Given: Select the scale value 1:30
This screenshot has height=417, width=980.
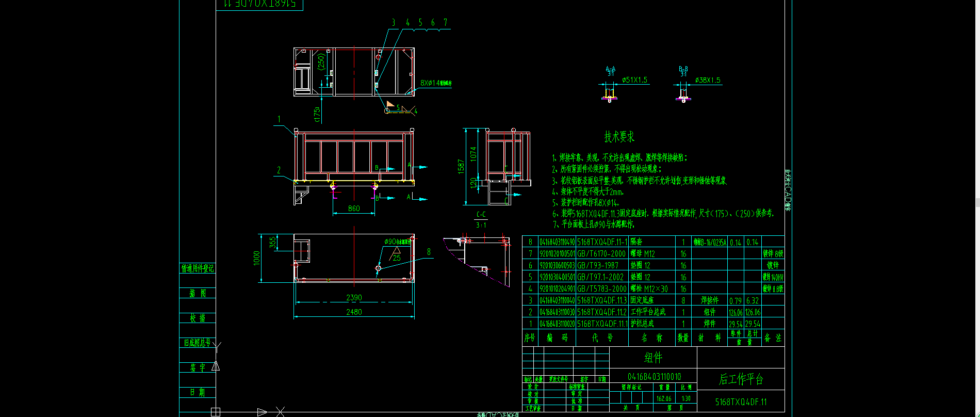Looking at the screenshot, I should click(686, 398).
